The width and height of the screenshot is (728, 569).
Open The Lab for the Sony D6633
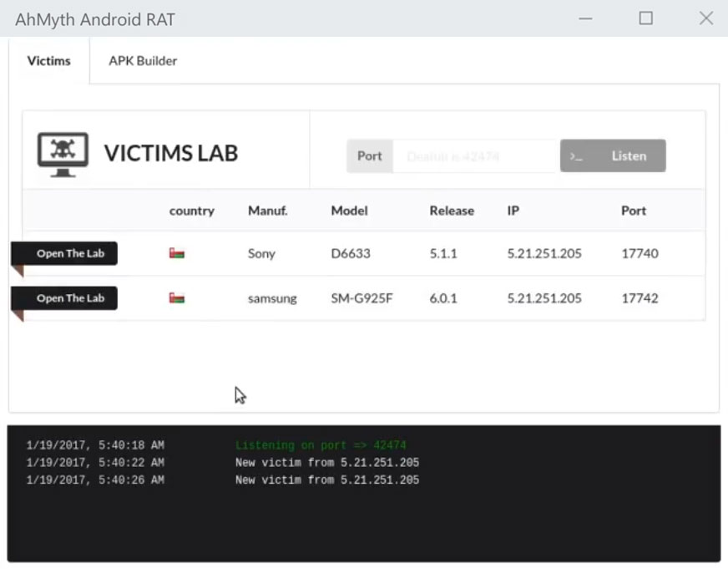coord(70,253)
